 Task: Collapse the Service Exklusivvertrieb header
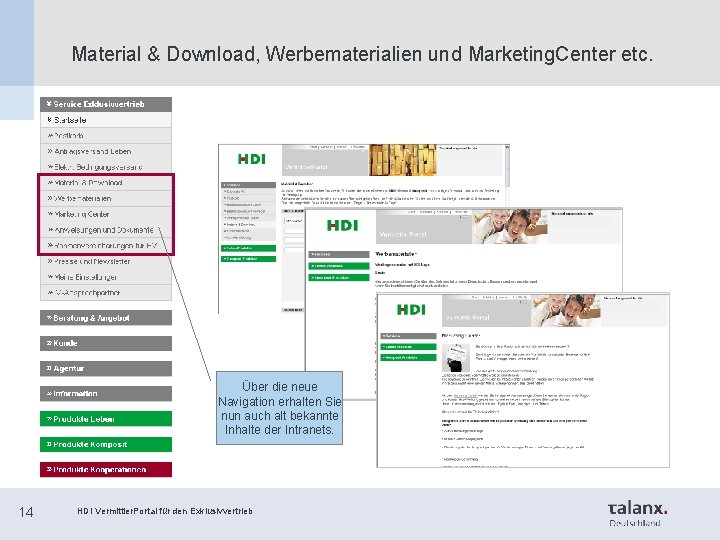coord(106,104)
